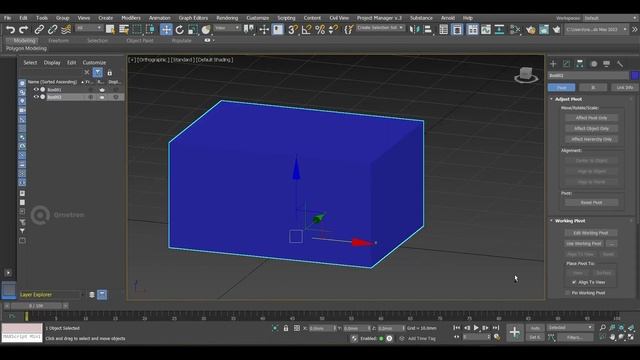Click the Pan View hand icon
Viewport: 640px width, 360px height.
coord(613,337)
